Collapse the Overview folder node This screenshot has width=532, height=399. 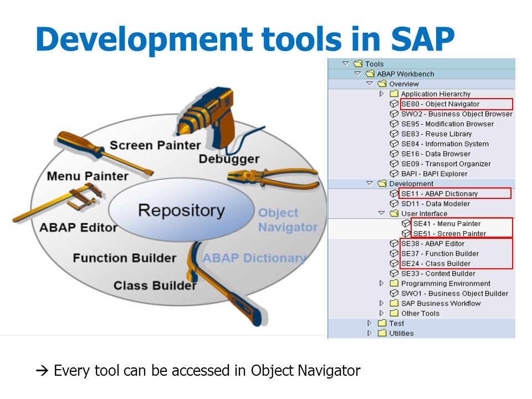[370, 84]
